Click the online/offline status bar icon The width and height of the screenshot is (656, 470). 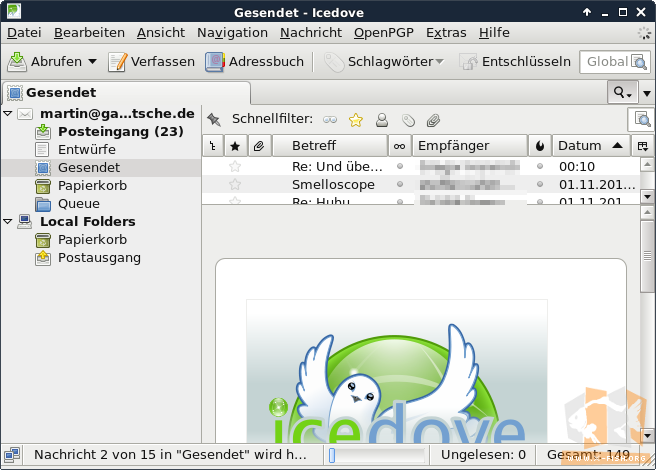[12, 455]
